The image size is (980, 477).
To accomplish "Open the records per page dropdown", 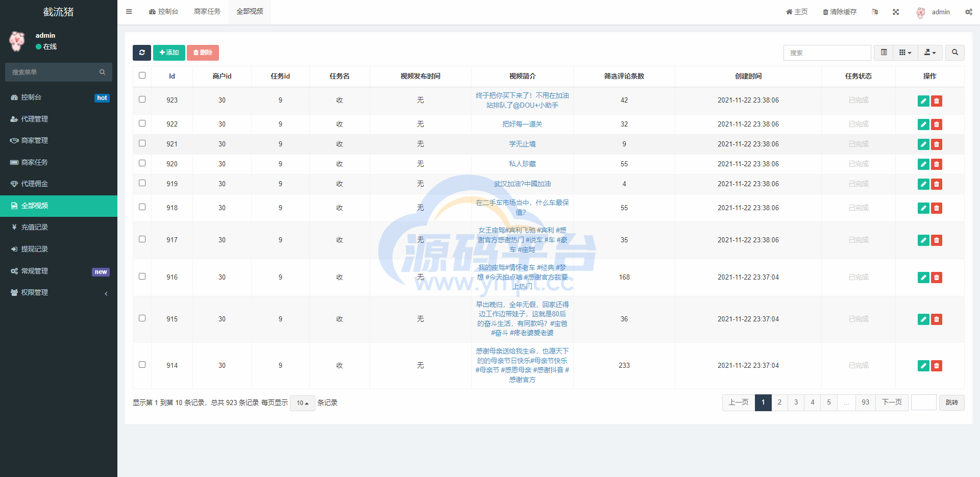I will 303,403.
